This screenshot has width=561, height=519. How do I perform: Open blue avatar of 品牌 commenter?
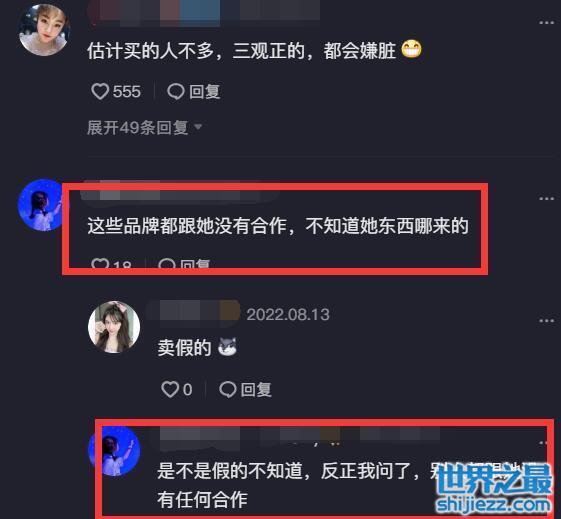(x=42, y=205)
